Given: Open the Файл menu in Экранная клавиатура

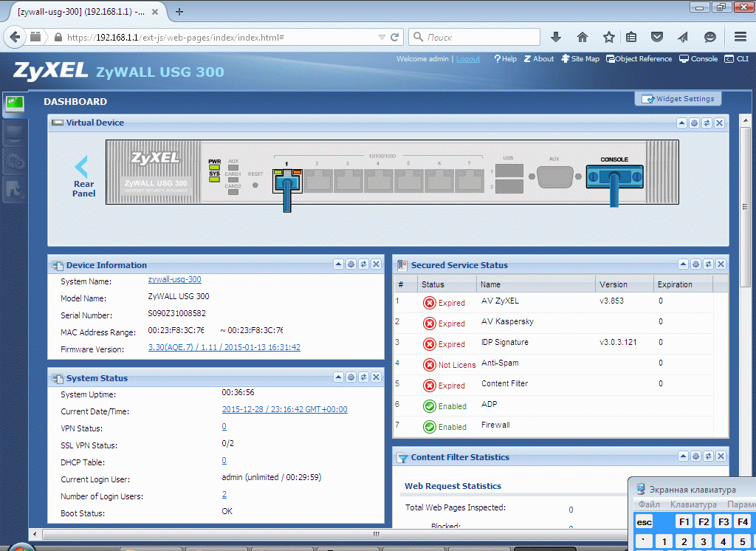Looking at the screenshot, I should coord(649,504).
